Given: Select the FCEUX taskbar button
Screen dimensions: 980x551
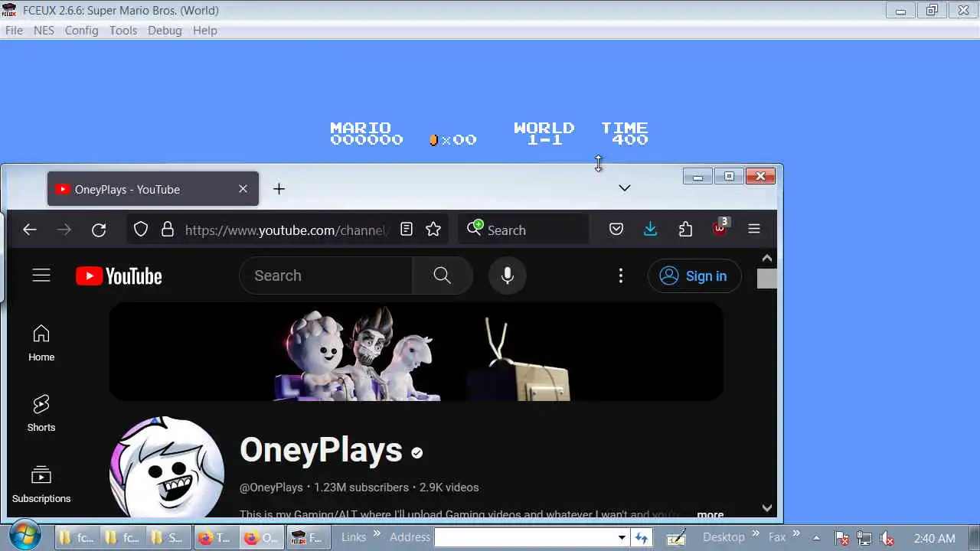Looking at the screenshot, I should click(307, 537).
